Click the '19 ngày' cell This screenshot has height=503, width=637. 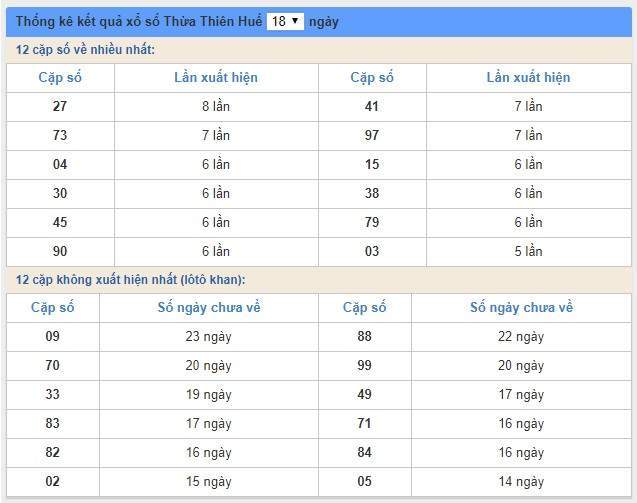click(208, 395)
